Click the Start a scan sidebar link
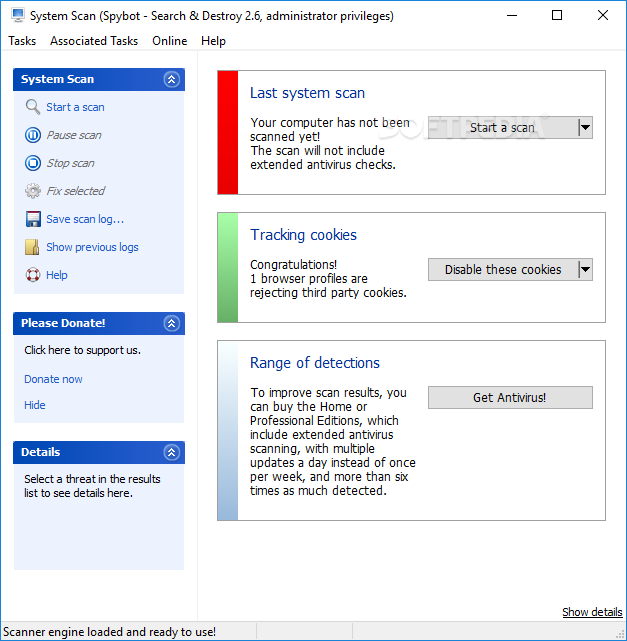 pyautogui.click(x=75, y=107)
